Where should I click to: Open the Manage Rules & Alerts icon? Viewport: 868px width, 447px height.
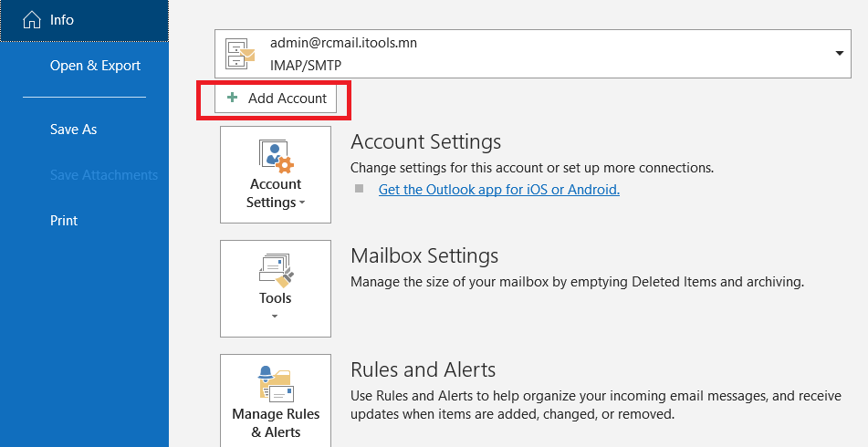click(276, 384)
